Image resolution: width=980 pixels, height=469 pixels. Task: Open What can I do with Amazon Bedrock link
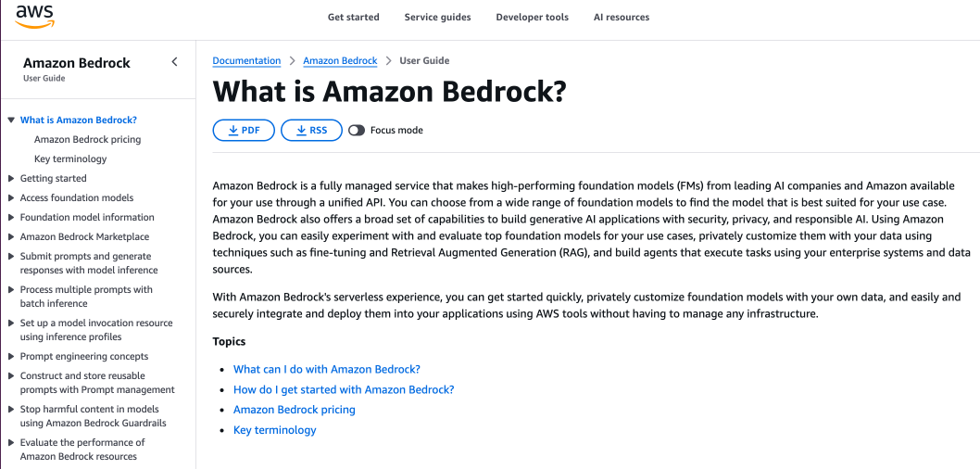327,369
